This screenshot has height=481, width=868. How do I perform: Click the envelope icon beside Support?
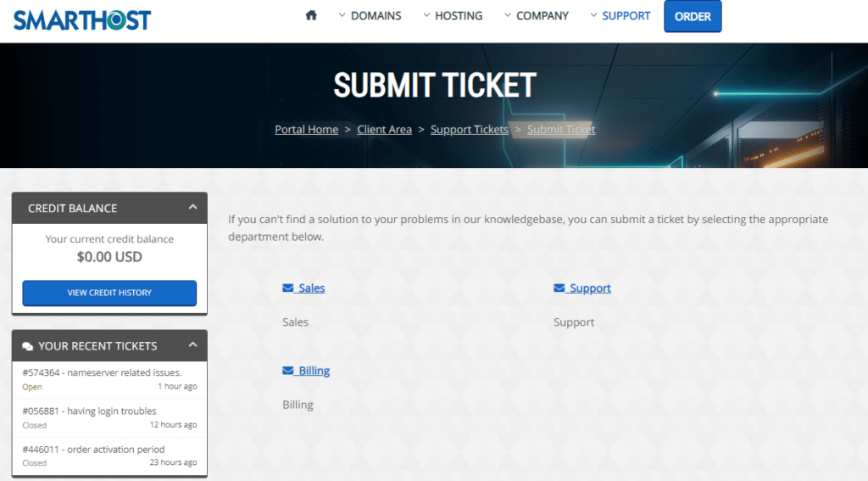pos(559,288)
